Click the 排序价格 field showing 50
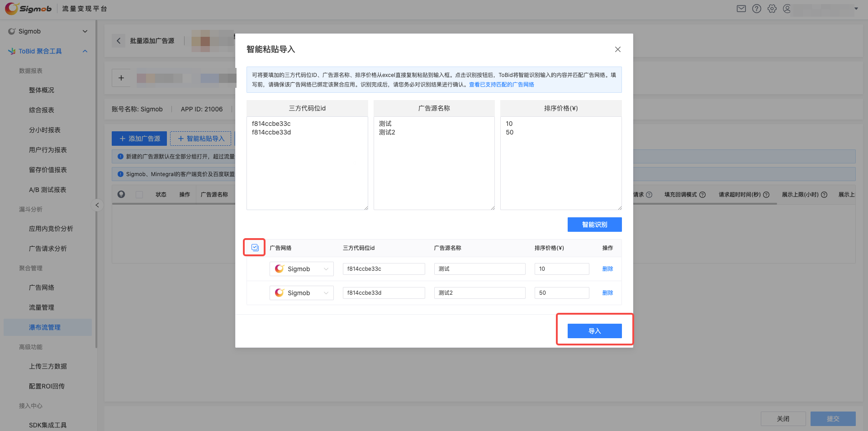868x431 pixels. point(561,293)
